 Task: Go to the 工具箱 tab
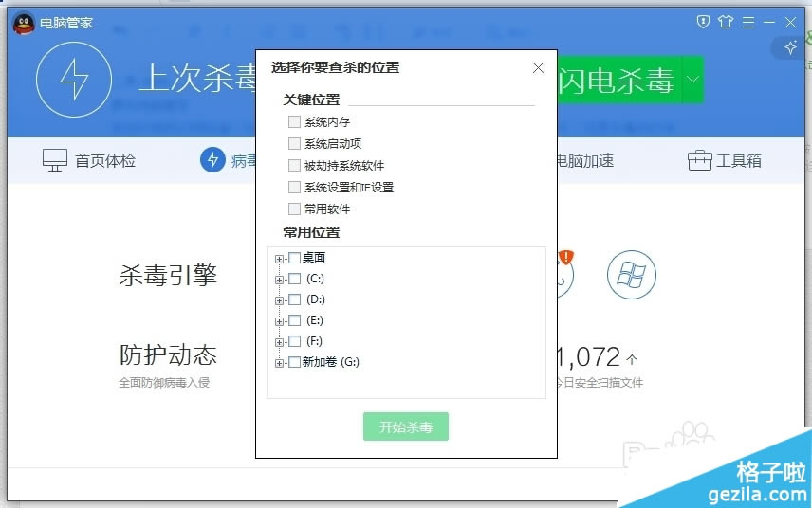point(739,161)
